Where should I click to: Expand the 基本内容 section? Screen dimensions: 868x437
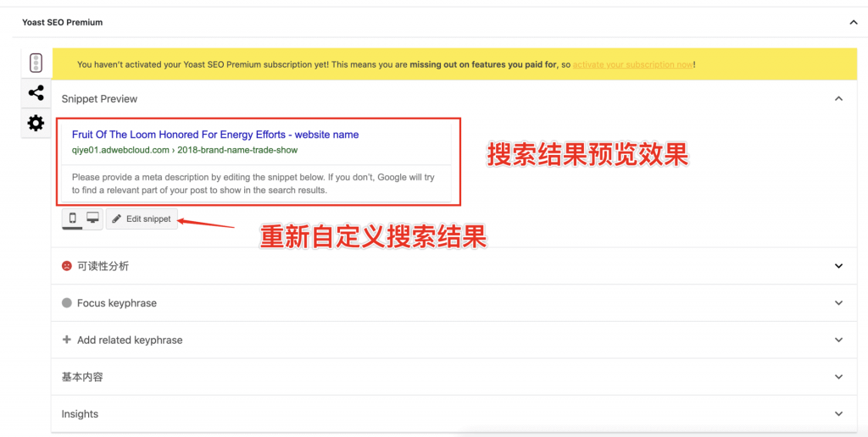coord(454,377)
